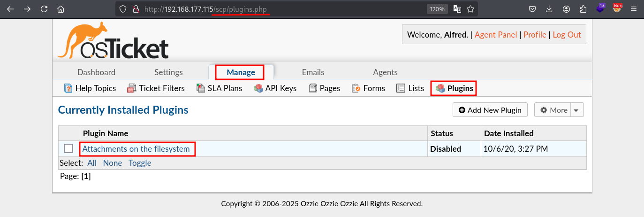Switch to the Dashboard tab
The image size is (644, 217).
click(x=96, y=72)
